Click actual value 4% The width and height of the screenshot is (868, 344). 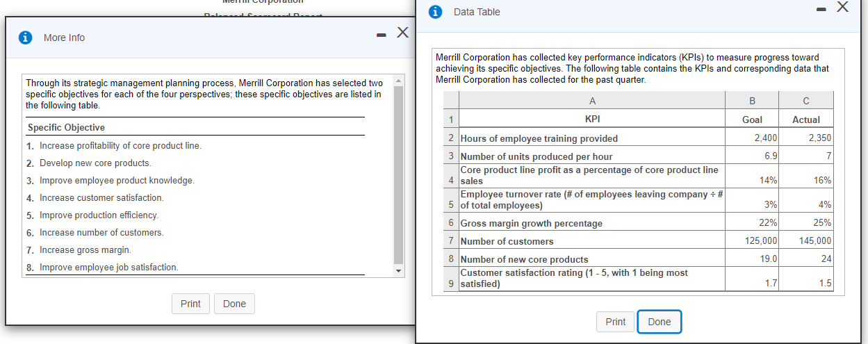tap(826, 205)
